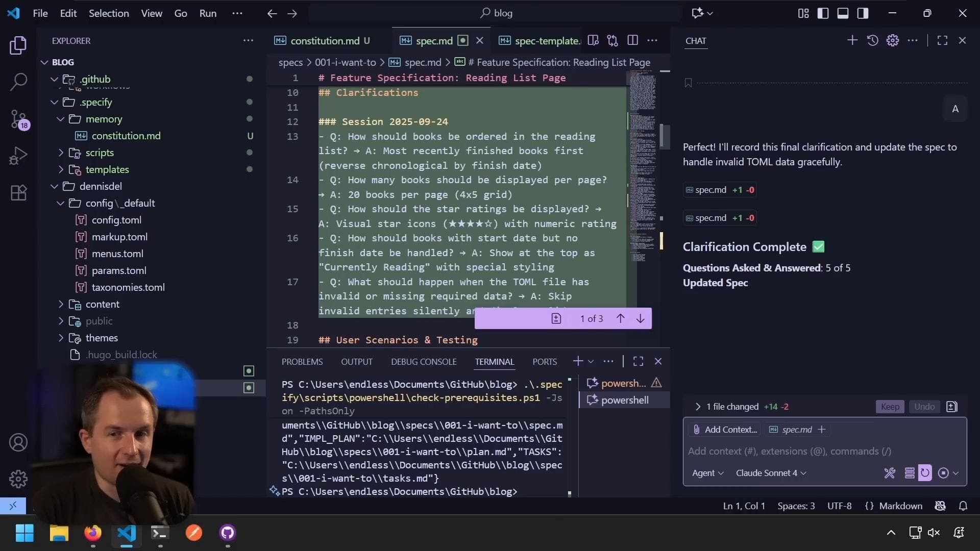The image size is (980, 551).
Task: Switch to the PROBLEMS panel tab
Action: [x=302, y=362]
